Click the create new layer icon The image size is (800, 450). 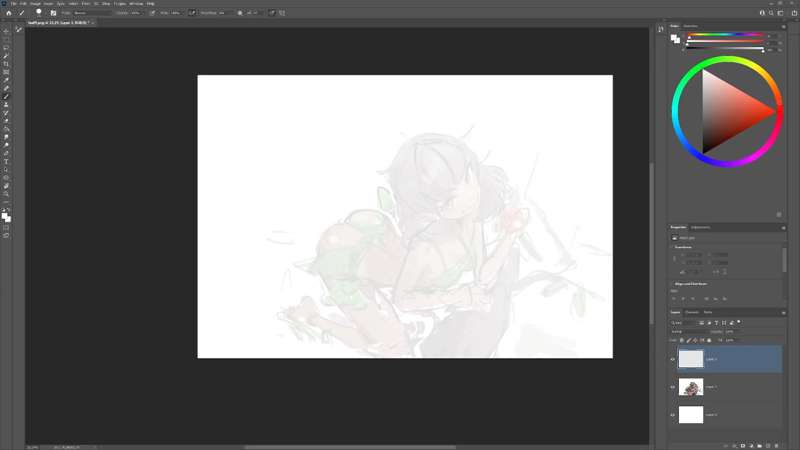[x=769, y=445]
